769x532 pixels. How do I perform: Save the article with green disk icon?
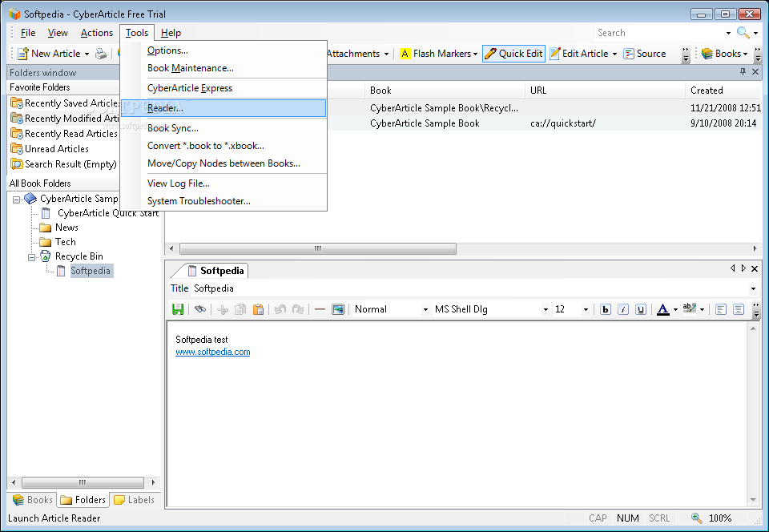pos(178,309)
